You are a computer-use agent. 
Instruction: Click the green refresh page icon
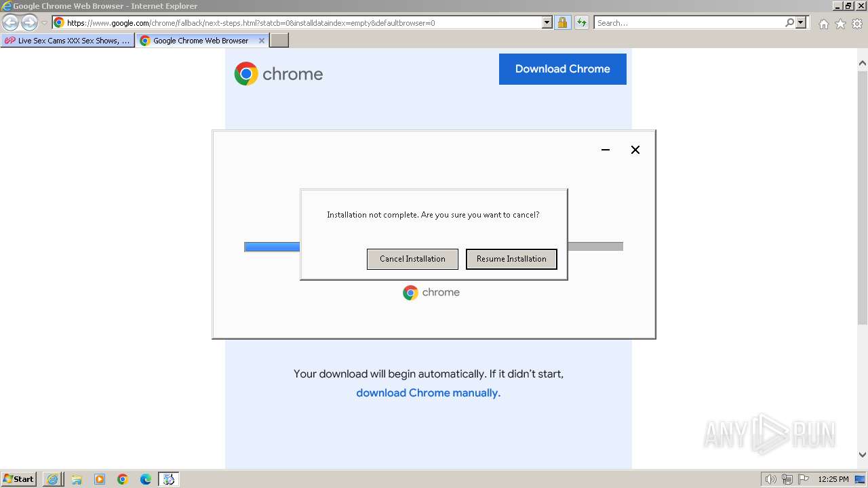coord(582,22)
